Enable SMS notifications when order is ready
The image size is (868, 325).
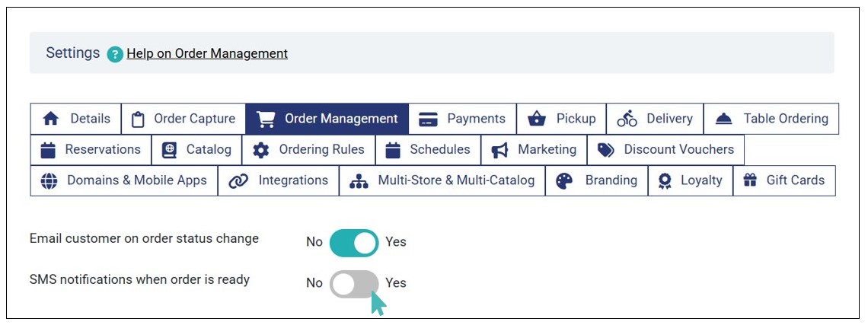(x=354, y=283)
